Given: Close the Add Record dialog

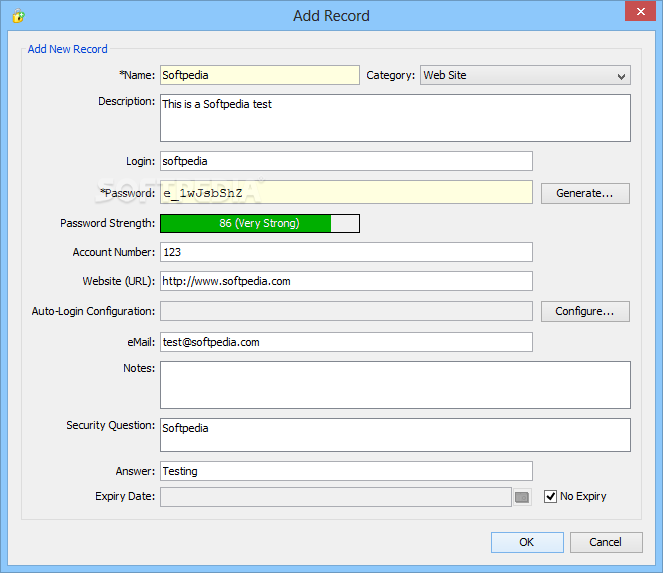Looking at the screenshot, I should point(640,11).
